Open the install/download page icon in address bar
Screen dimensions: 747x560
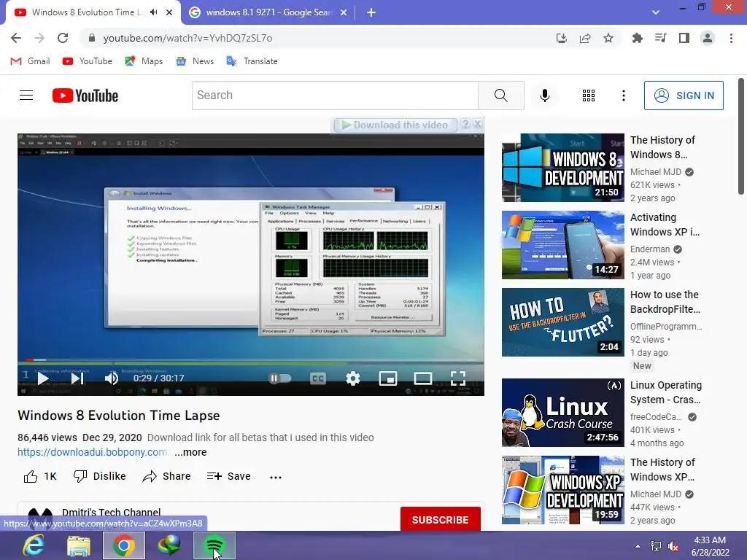562,38
